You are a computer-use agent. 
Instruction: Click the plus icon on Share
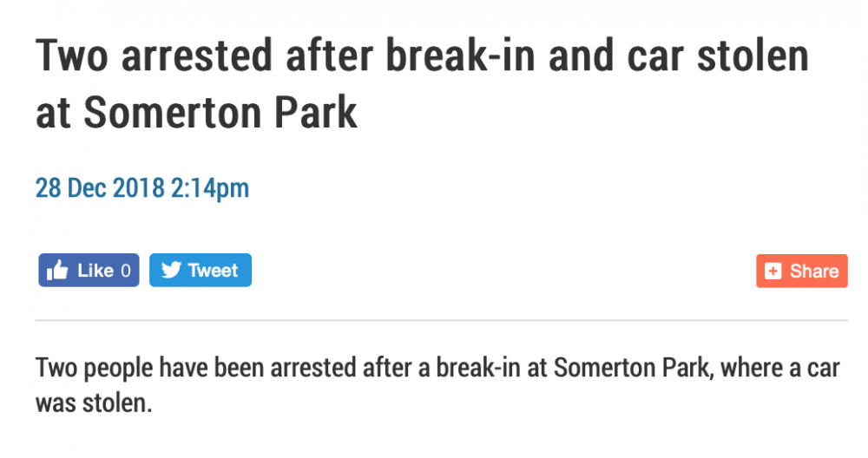pyautogui.click(x=773, y=272)
